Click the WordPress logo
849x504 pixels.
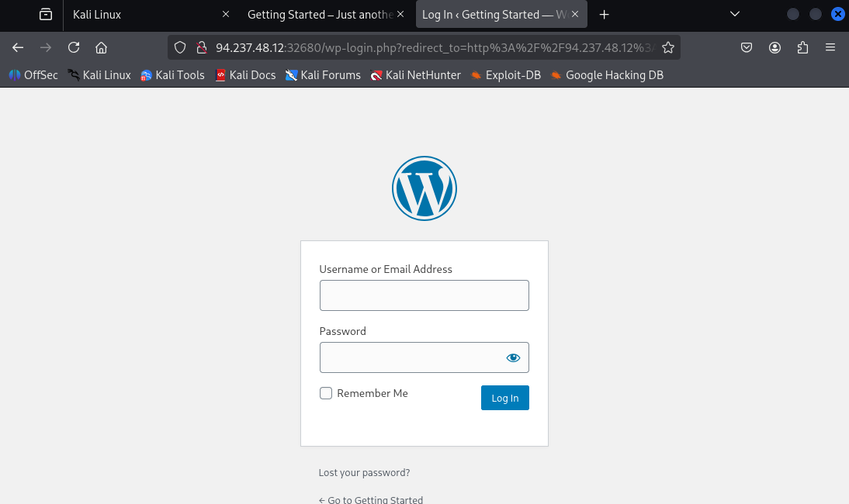tap(424, 188)
